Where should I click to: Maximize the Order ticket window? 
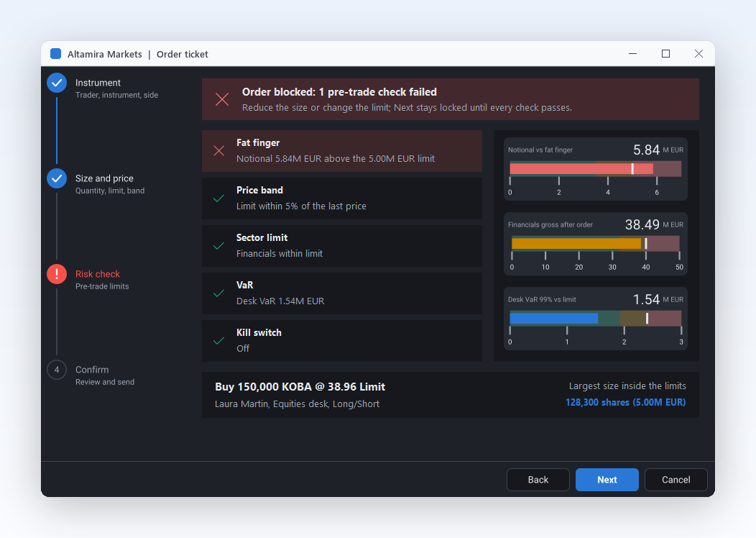coord(666,53)
